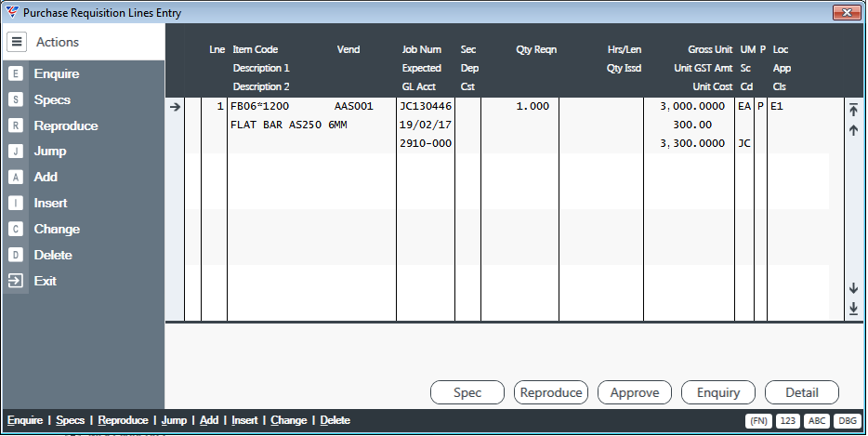
Task: Click description FLAT BAR AS250 6MM
Action: (289, 125)
